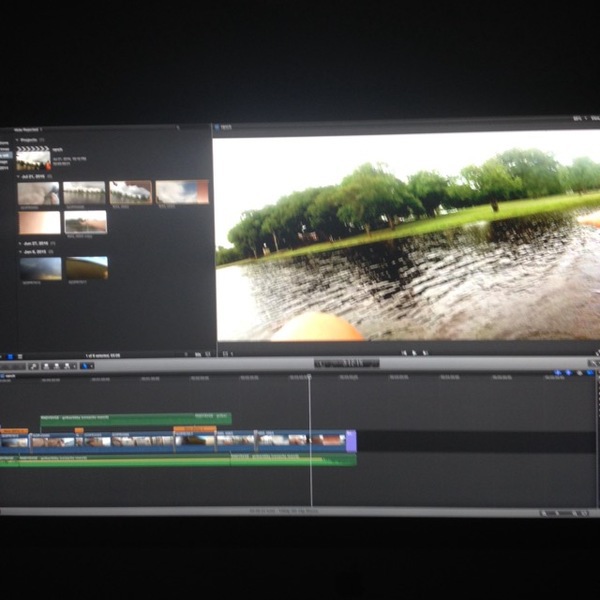Toggle viewer fullscreen arrows at lower right
Image resolution: width=600 pixels, height=600 pixels.
(x=597, y=352)
